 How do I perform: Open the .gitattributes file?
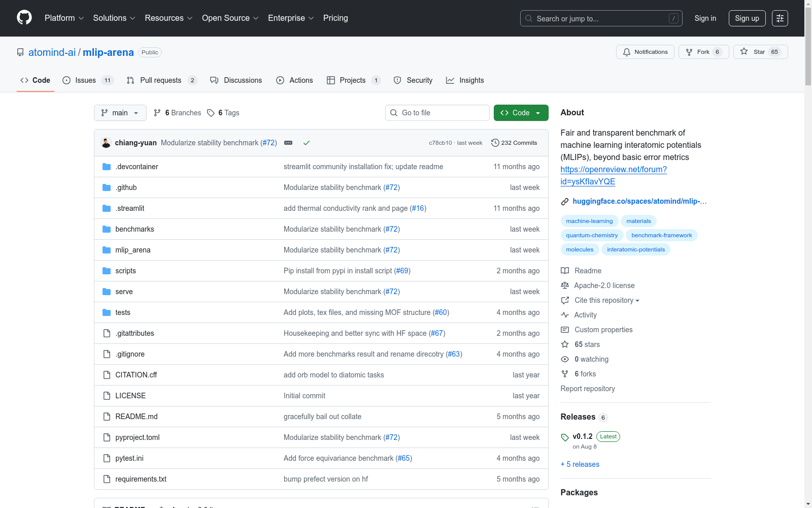(x=134, y=333)
